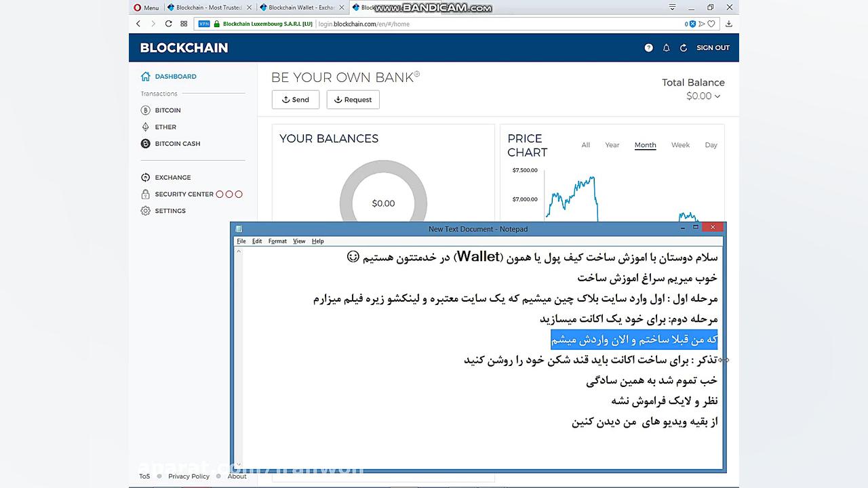The image size is (868, 488).
Task: Switch to the 'Blockchain - Most Trusted' tab
Action: (209, 7)
